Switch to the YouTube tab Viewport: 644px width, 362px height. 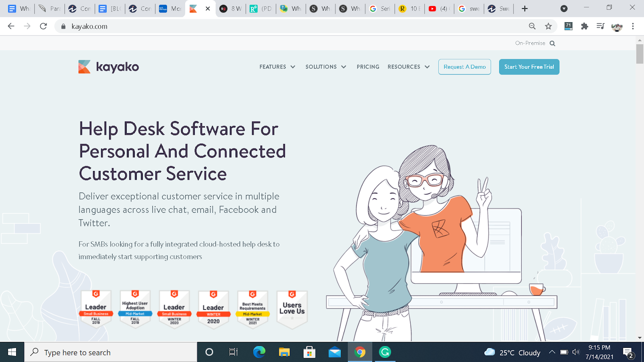click(x=439, y=8)
